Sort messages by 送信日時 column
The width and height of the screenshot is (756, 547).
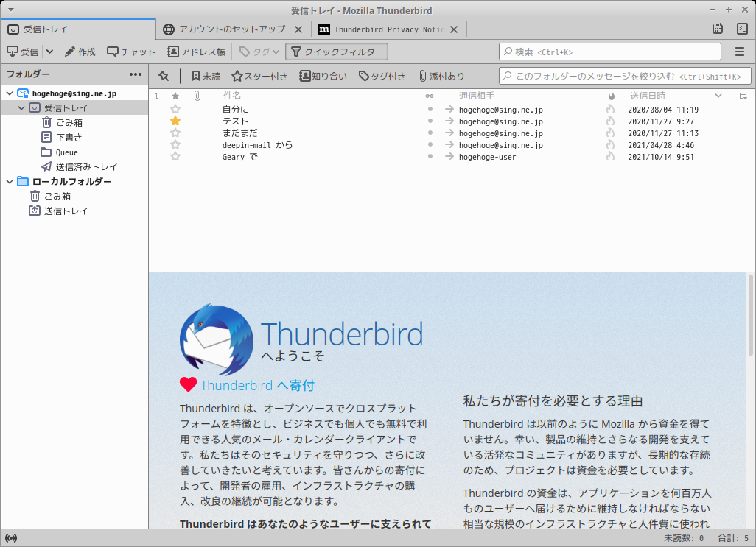pos(648,96)
